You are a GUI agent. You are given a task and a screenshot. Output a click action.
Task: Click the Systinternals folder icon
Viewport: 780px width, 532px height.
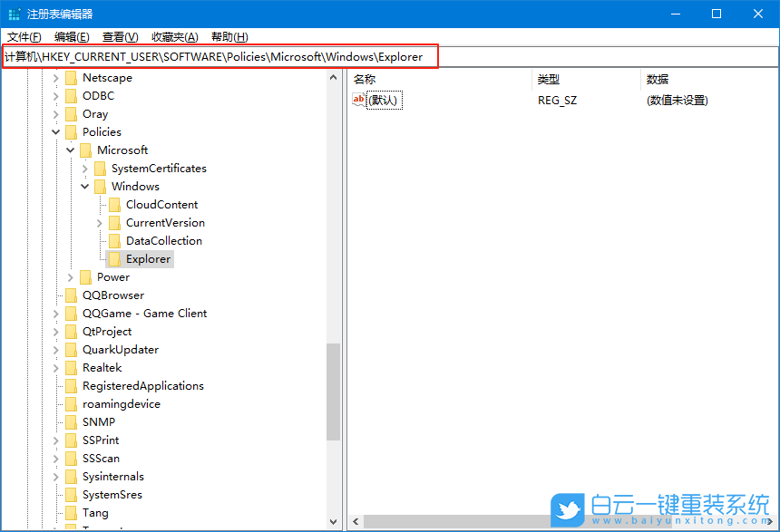click(x=72, y=476)
